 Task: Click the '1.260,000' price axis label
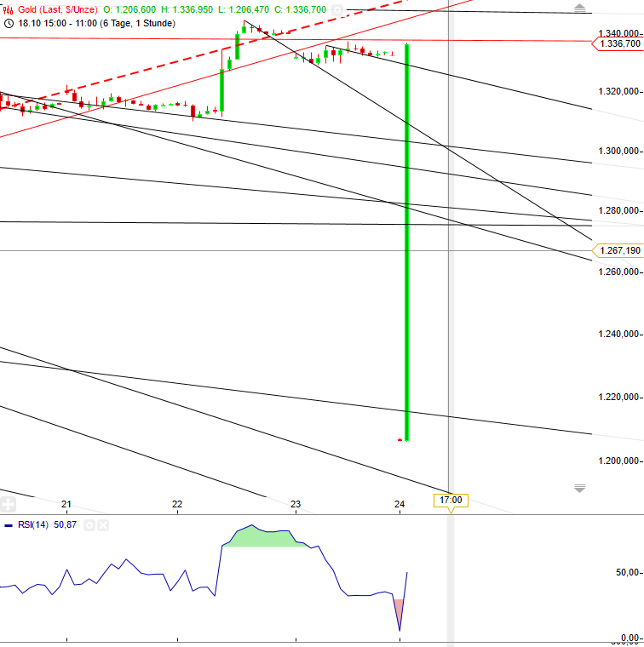pos(618,272)
